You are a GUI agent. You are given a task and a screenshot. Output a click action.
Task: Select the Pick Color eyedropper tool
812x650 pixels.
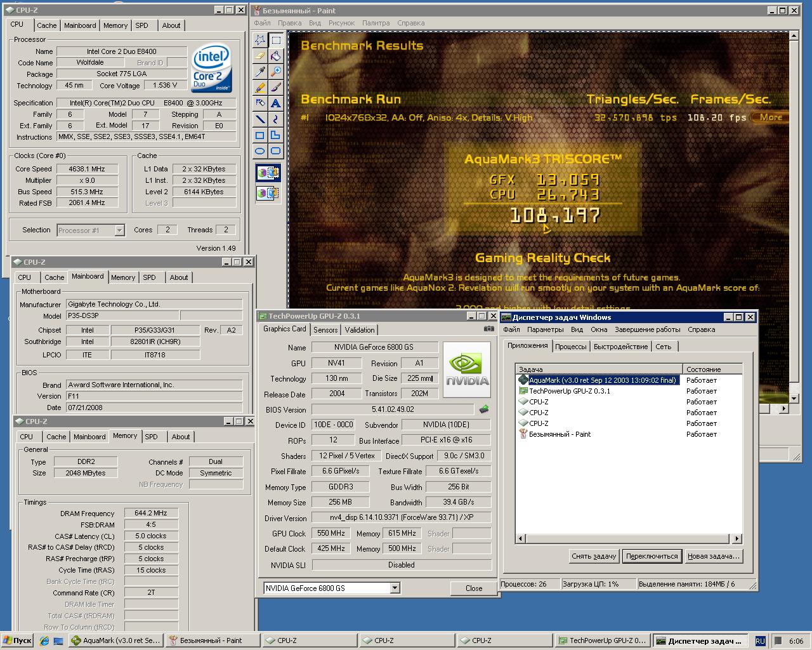[260, 72]
